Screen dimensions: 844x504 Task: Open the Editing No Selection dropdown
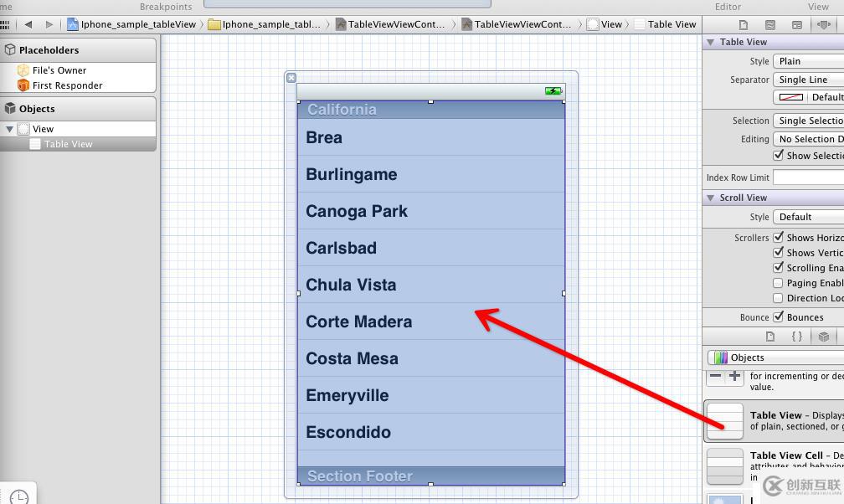click(809, 139)
